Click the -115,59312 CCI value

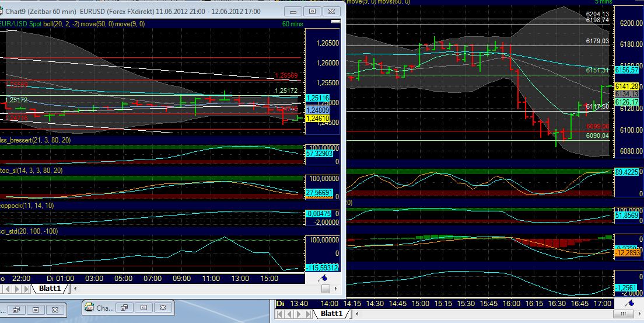coord(323,268)
